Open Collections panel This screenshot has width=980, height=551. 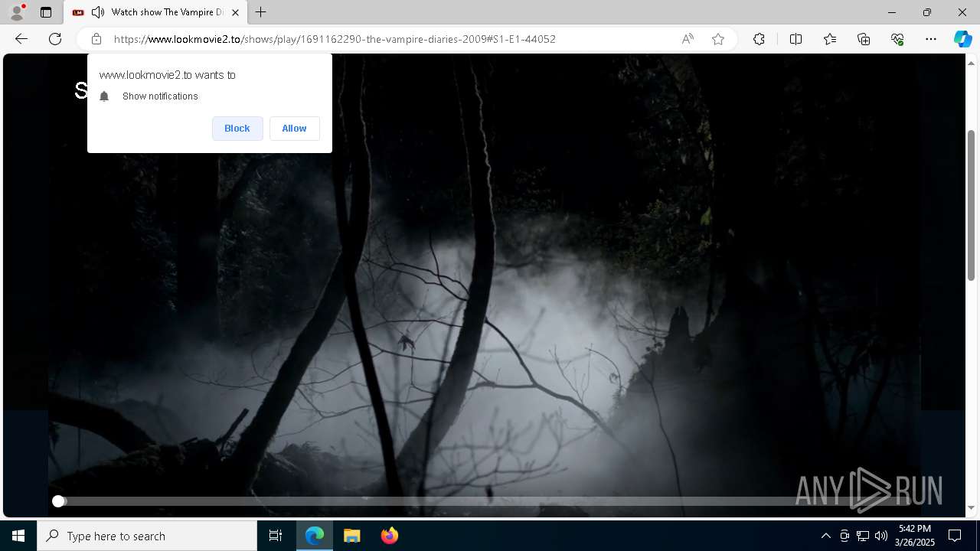(x=864, y=39)
